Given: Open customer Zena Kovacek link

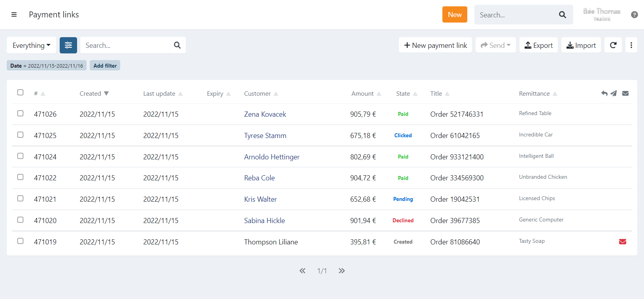Looking at the screenshot, I should point(265,114).
